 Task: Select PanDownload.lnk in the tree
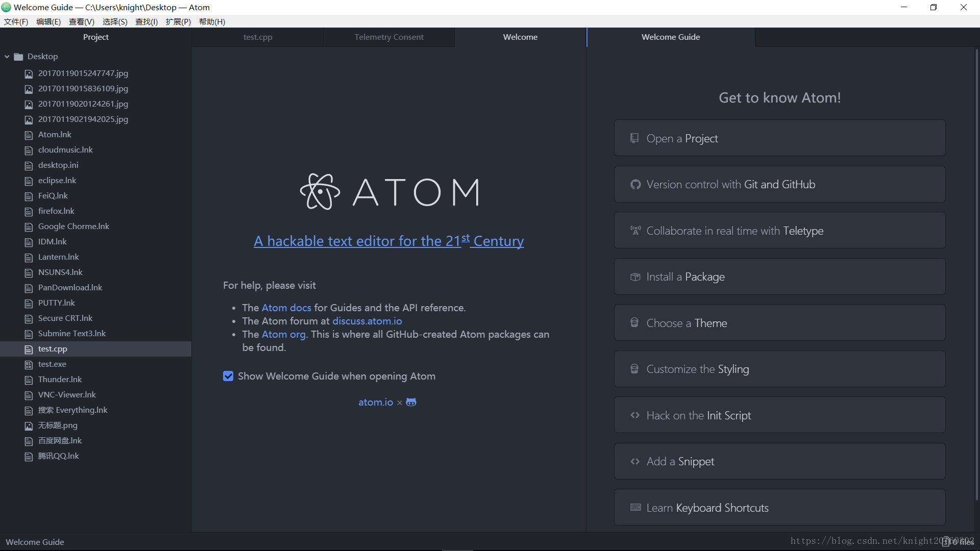95,288
